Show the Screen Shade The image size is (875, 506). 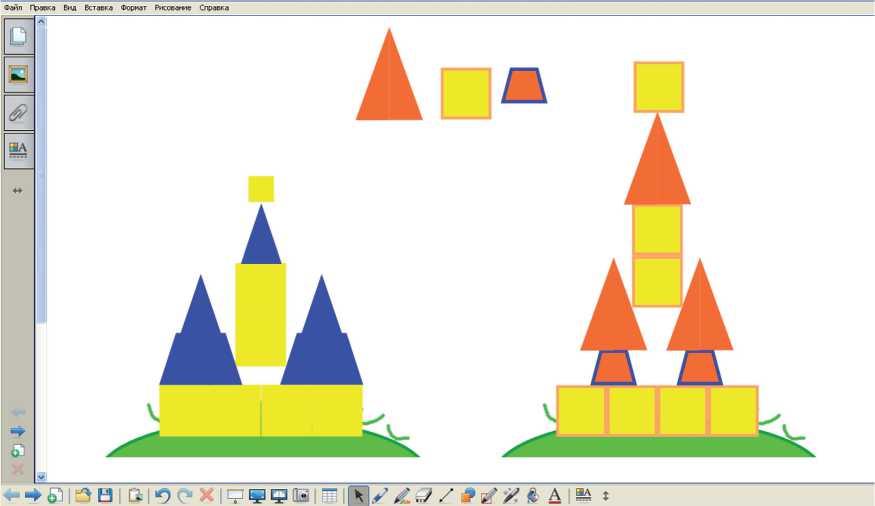pyautogui.click(x=235, y=495)
